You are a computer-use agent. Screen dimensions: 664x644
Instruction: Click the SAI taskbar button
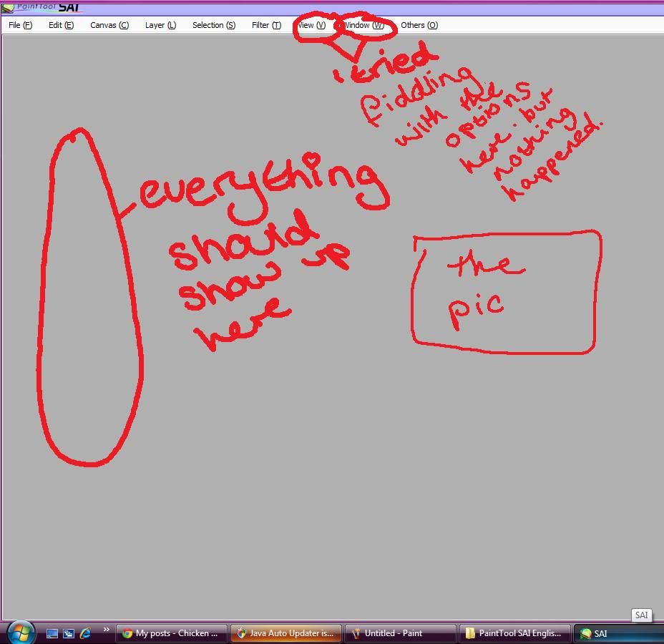[619, 633]
